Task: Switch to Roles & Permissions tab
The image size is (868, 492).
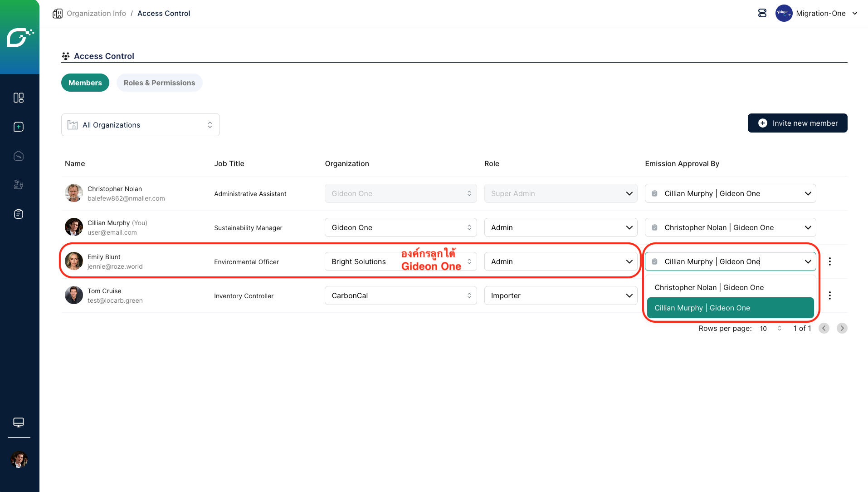Action: 159,83
